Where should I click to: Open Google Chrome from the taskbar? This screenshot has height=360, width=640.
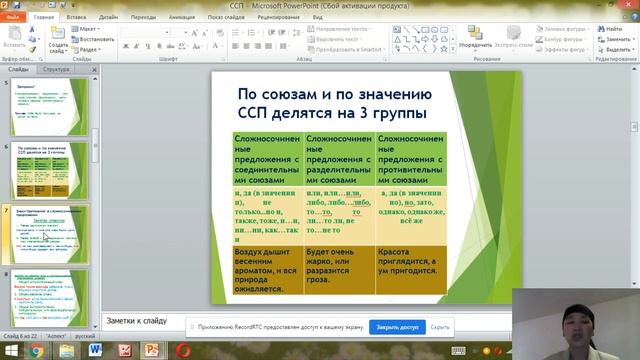coord(37,351)
